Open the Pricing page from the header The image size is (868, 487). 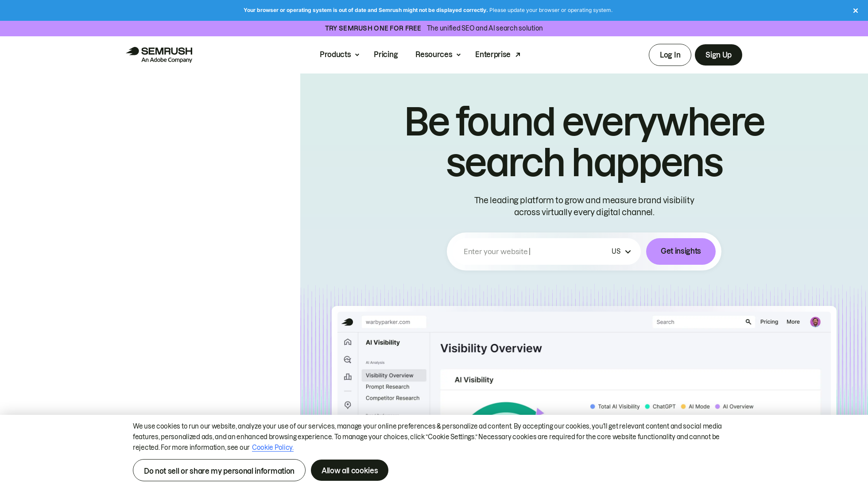tap(386, 54)
